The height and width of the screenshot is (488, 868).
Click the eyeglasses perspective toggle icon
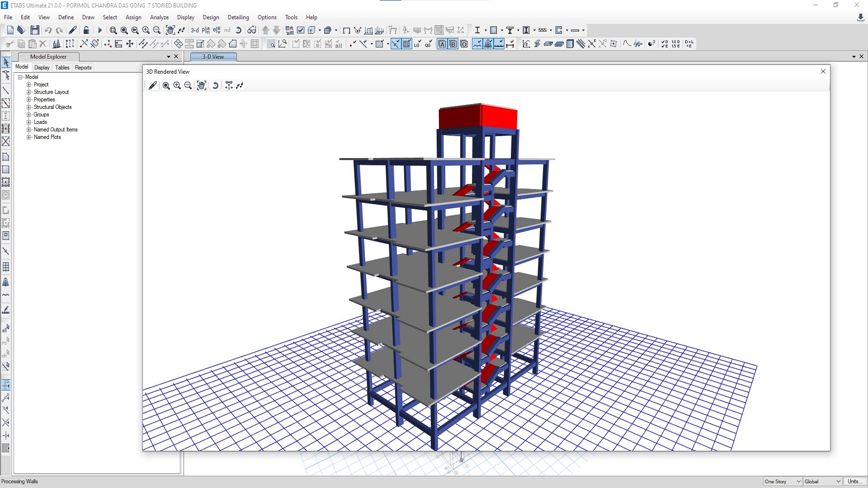tap(252, 30)
